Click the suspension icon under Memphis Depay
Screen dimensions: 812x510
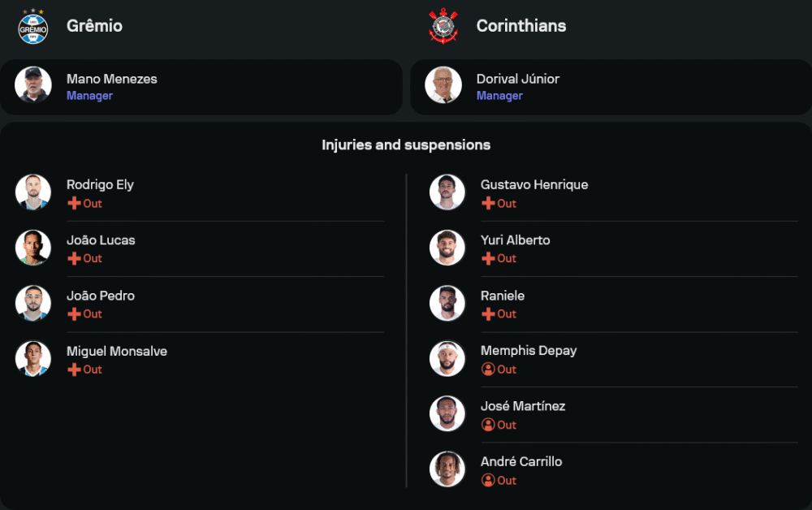pos(488,370)
